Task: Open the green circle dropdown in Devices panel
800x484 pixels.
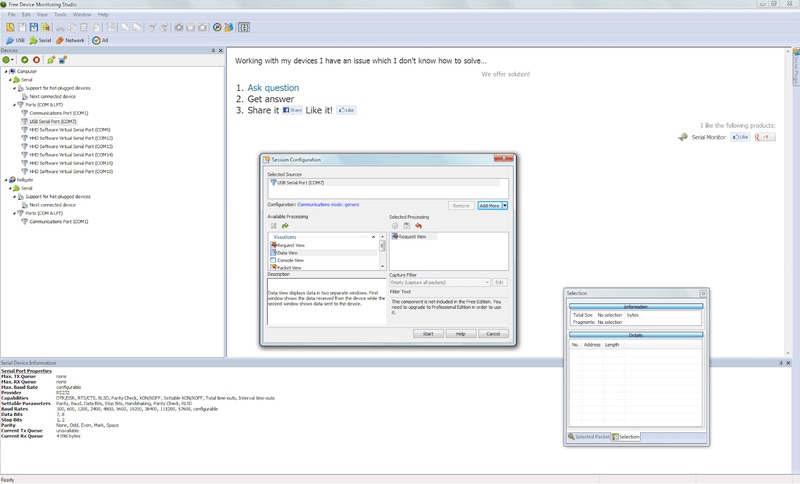Action: click(x=8, y=60)
